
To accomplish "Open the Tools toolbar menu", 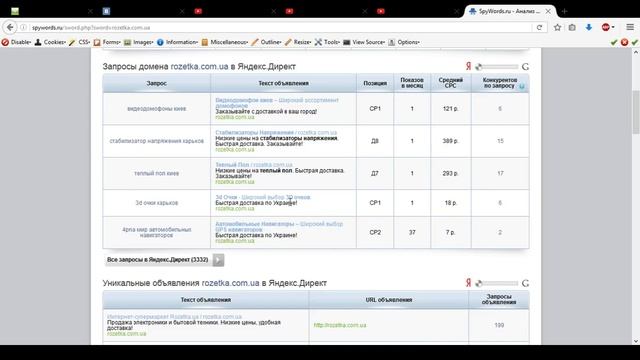I will [327, 42].
